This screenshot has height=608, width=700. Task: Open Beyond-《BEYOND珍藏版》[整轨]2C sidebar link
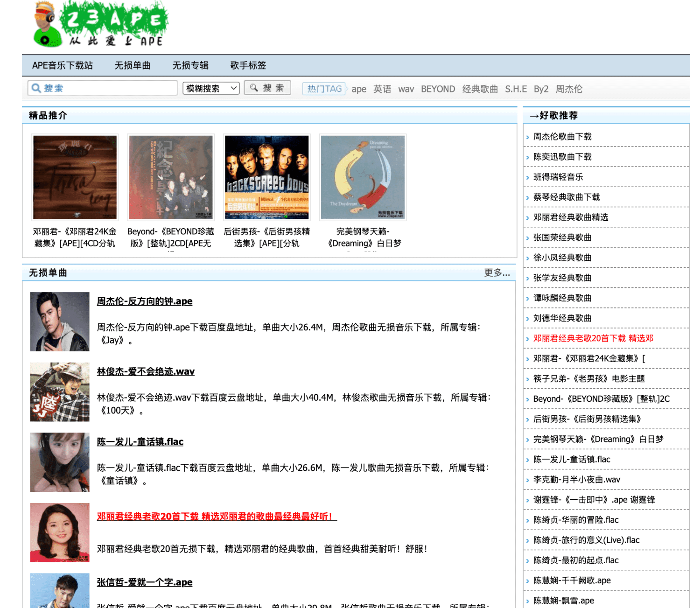[602, 399]
